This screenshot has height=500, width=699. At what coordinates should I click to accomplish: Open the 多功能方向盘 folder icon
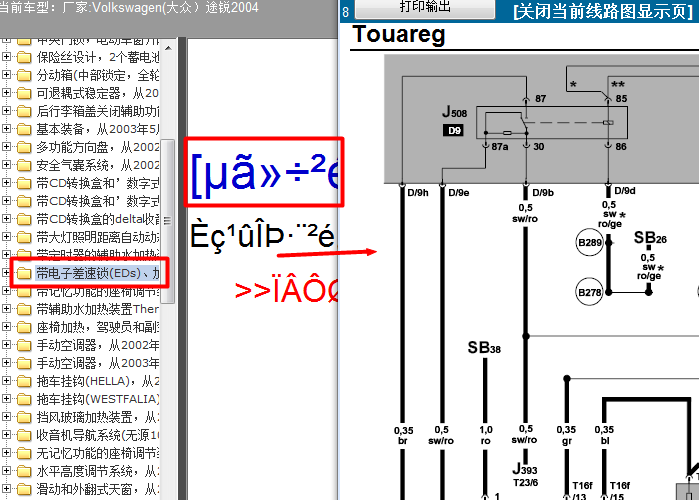coord(24,147)
